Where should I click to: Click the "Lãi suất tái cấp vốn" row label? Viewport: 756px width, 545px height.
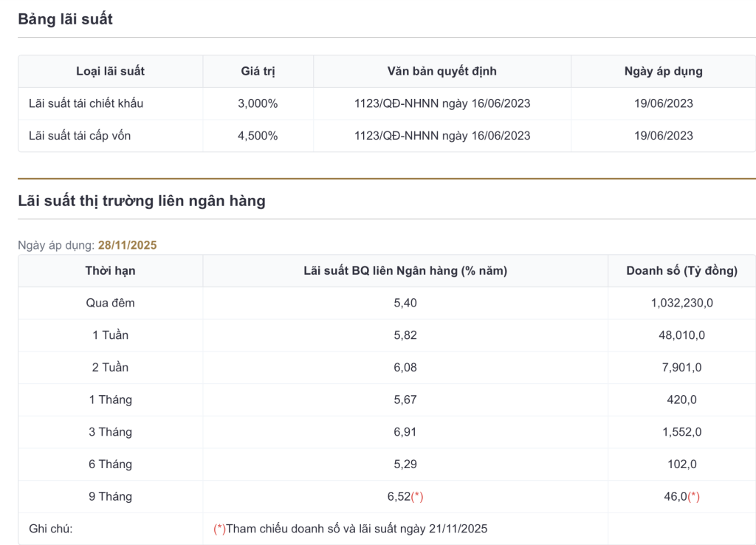[x=81, y=136]
